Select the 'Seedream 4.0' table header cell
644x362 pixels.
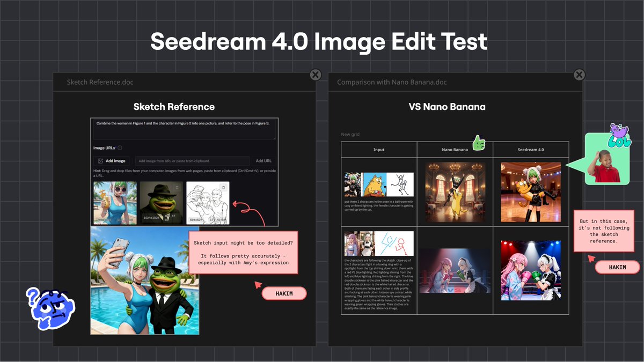[x=531, y=150]
